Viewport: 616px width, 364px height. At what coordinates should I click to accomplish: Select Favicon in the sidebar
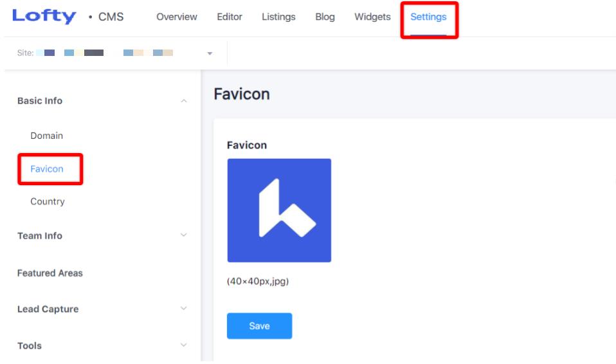tap(47, 169)
